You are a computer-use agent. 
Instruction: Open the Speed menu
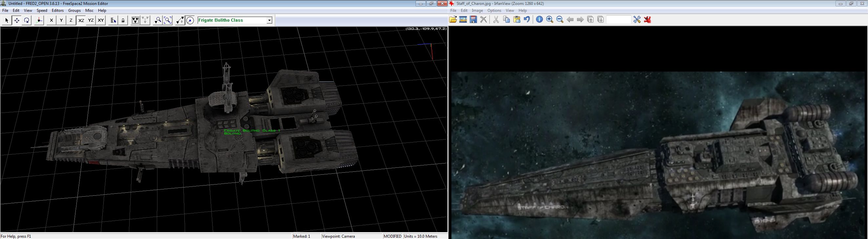(42, 11)
